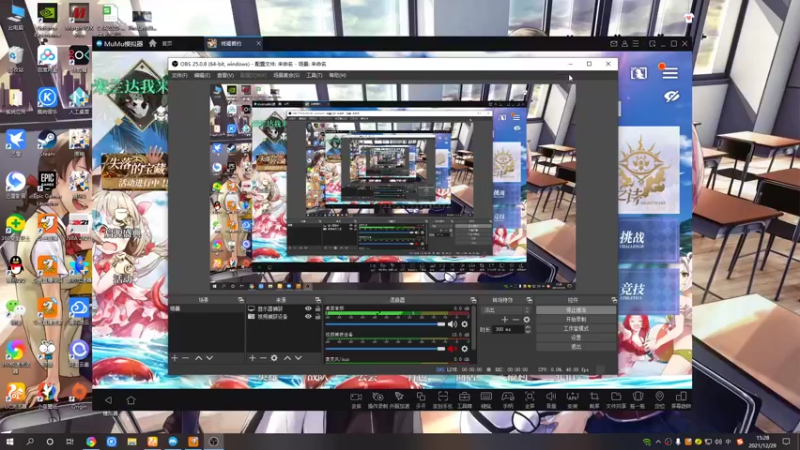Viewport: 800px width, 450px height.
Task: Open OBS 场景集合(S) menu
Action: pyautogui.click(x=286, y=76)
